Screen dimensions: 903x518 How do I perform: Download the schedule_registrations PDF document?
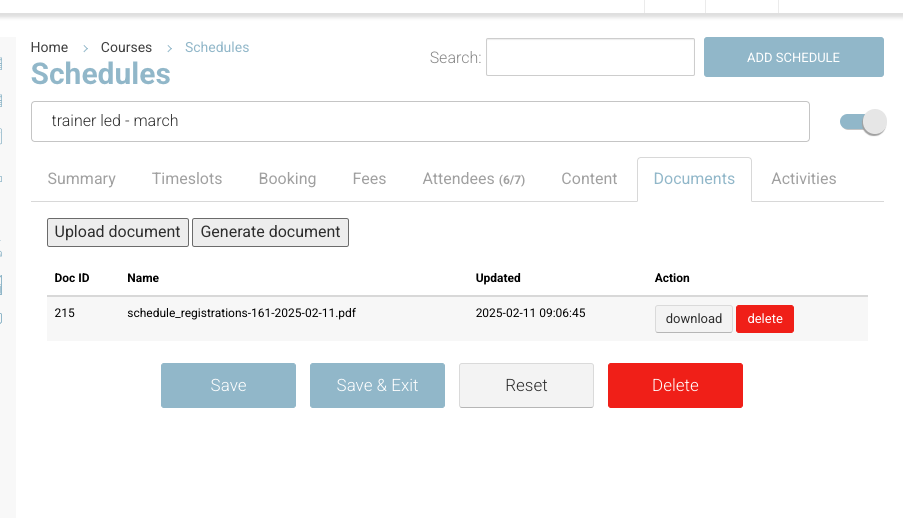pos(693,319)
